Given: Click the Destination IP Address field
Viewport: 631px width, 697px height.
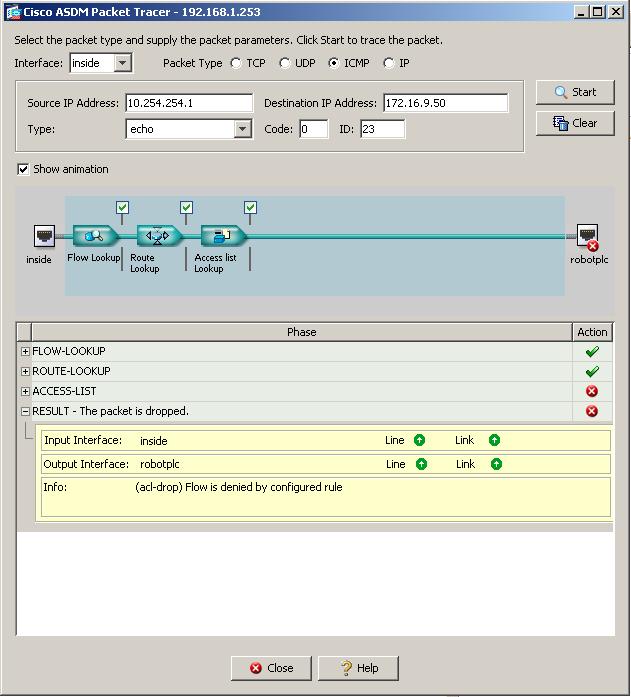Looking at the screenshot, I should pos(445,103).
